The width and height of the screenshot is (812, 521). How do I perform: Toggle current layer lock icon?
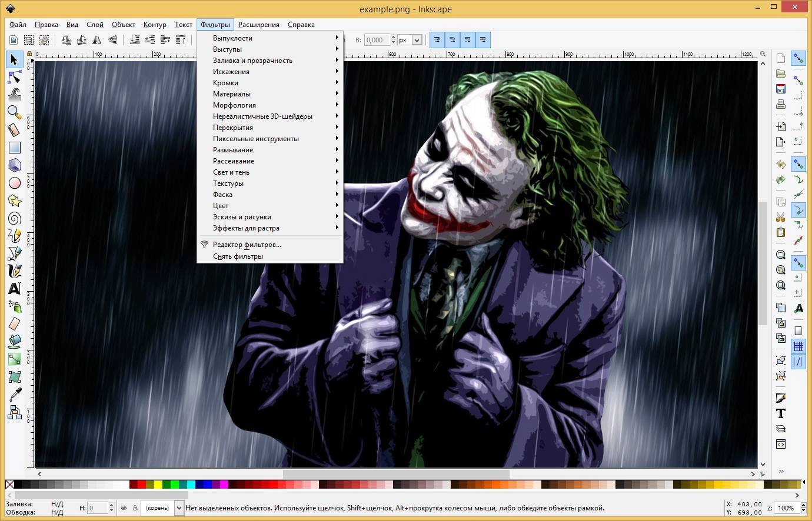point(135,507)
